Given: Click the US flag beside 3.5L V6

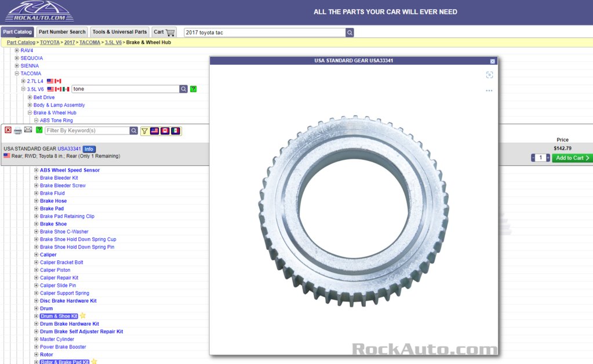Looking at the screenshot, I should pyautogui.click(x=50, y=89).
